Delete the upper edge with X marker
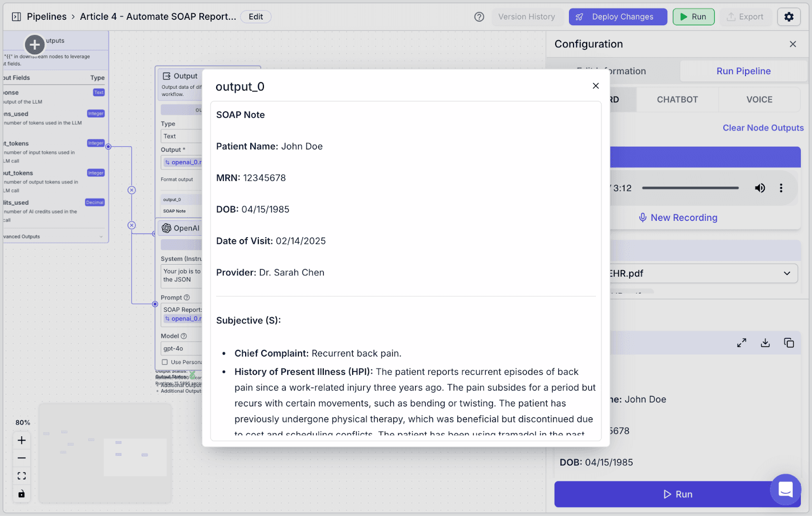812x516 pixels. 131,190
